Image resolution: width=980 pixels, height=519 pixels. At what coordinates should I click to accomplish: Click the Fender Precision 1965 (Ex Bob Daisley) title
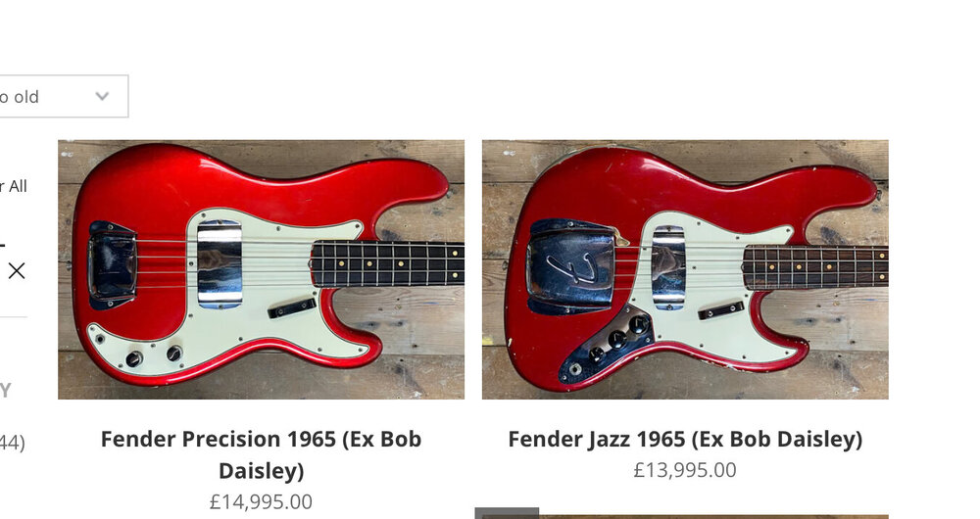point(262,454)
